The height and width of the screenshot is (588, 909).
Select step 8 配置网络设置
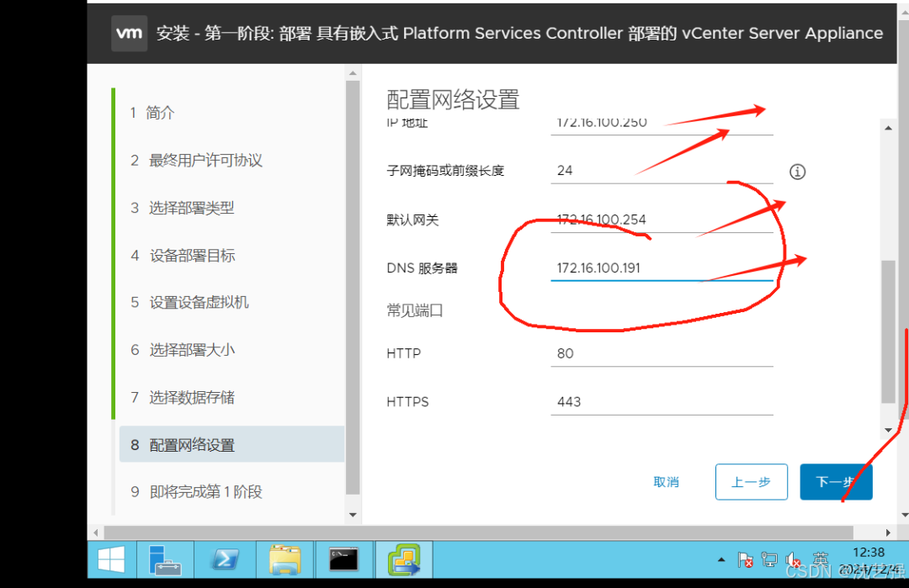(x=232, y=444)
